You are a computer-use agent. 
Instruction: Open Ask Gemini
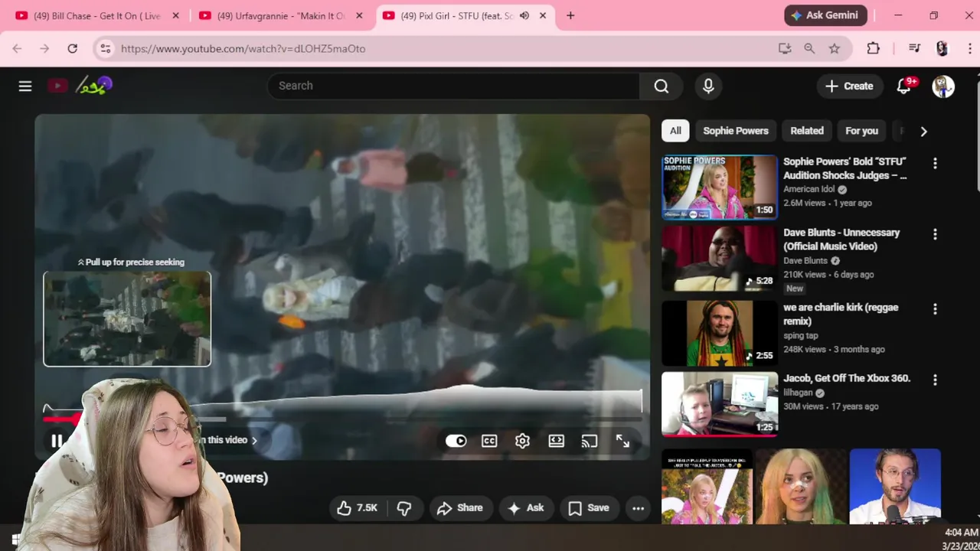click(x=825, y=15)
